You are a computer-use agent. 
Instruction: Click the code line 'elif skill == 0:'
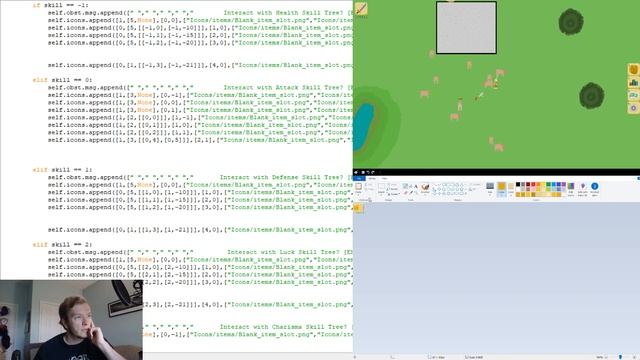click(62, 80)
